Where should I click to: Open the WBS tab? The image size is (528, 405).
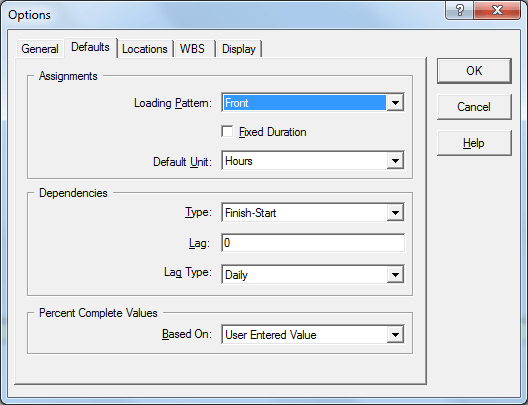192,49
